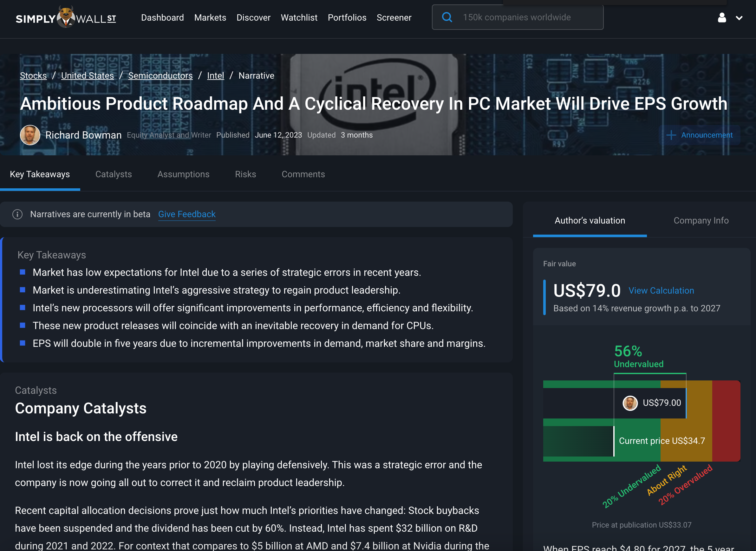The height and width of the screenshot is (551, 756).
Task: Click the Intel breadcrumb link
Action: point(215,76)
